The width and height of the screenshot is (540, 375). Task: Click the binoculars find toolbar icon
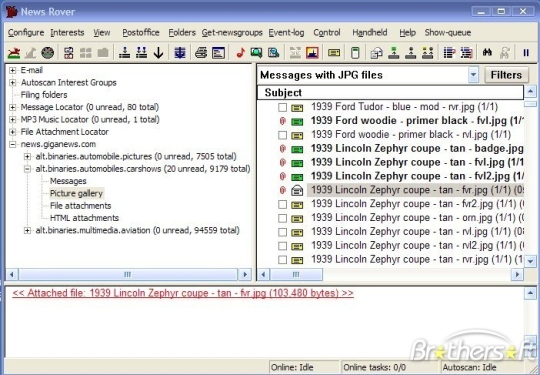coord(487,53)
